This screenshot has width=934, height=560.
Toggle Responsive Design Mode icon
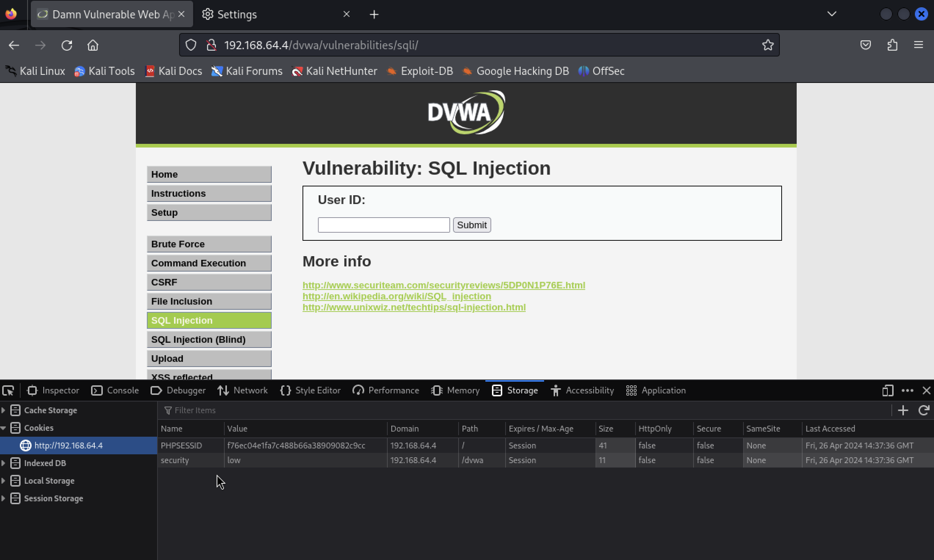pos(888,390)
